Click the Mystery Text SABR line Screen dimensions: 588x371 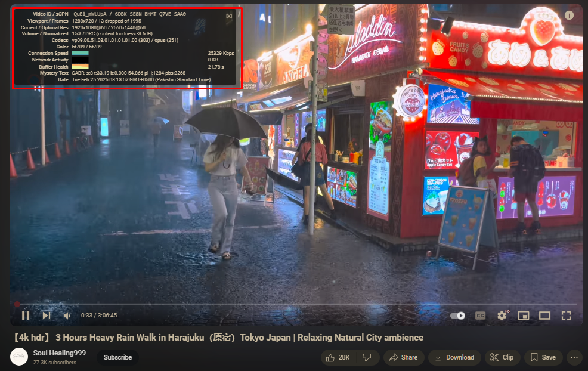(129, 73)
